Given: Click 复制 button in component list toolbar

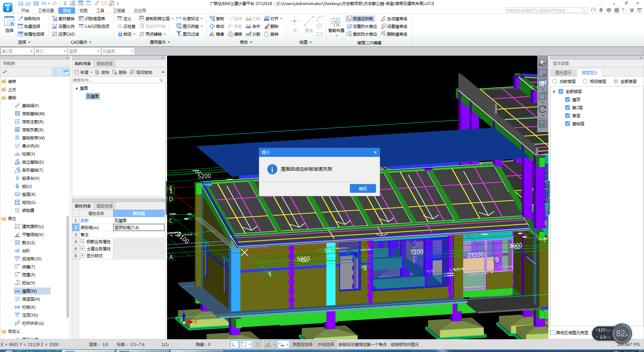Looking at the screenshot, I should point(103,72).
